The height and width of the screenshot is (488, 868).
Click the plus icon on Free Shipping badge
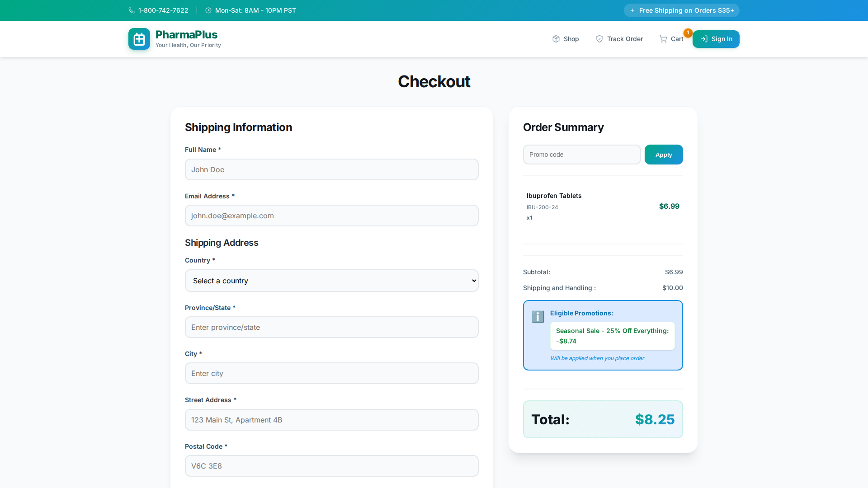click(632, 10)
